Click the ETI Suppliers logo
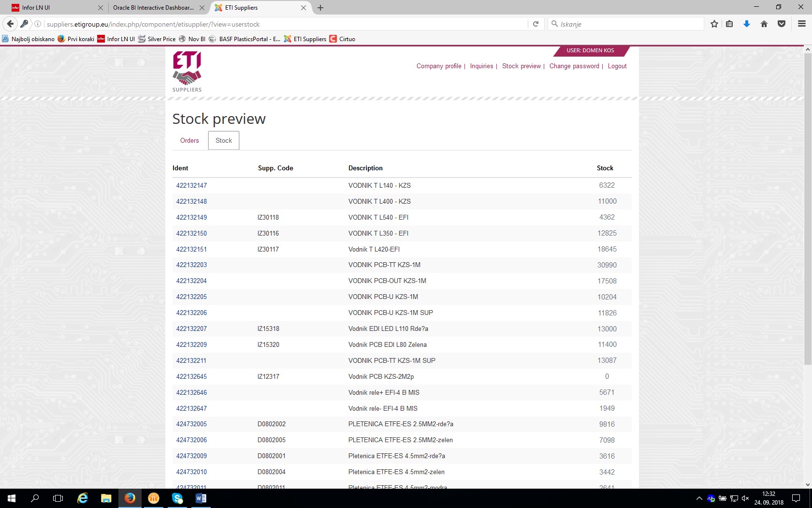The image size is (812, 508). pos(187,71)
